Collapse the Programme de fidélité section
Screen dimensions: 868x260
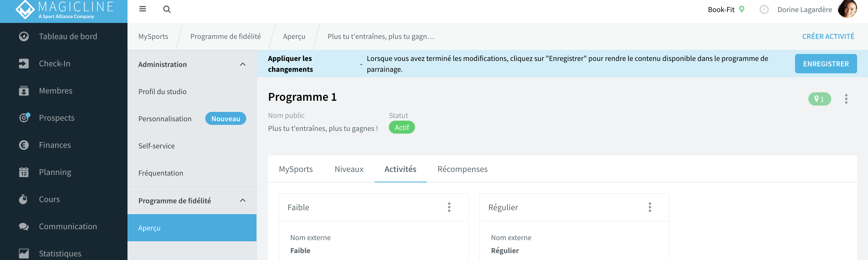(x=243, y=201)
